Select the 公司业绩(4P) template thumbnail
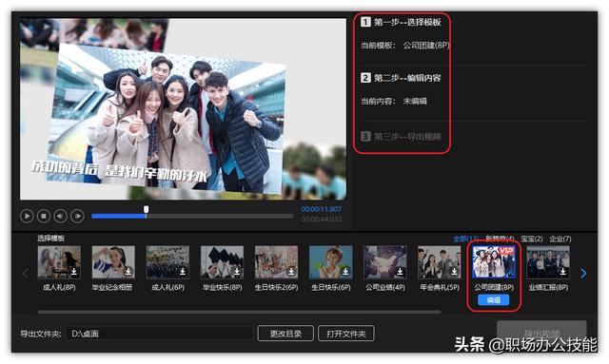 385,262
